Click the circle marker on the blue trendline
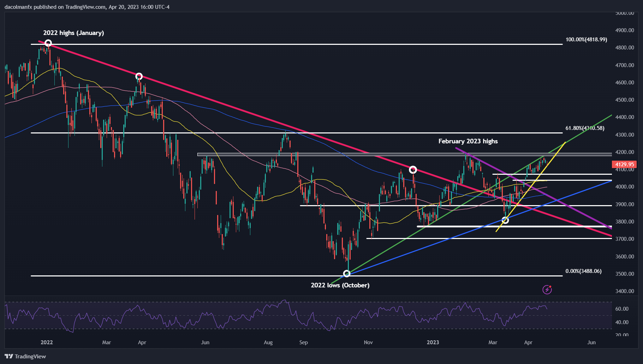 click(505, 220)
